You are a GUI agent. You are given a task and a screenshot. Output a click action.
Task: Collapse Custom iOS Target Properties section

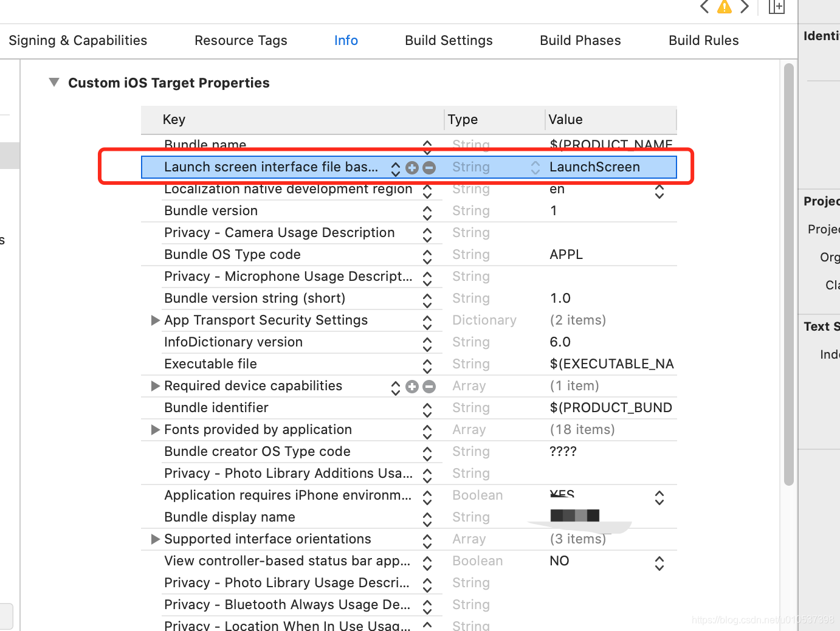(53, 82)
